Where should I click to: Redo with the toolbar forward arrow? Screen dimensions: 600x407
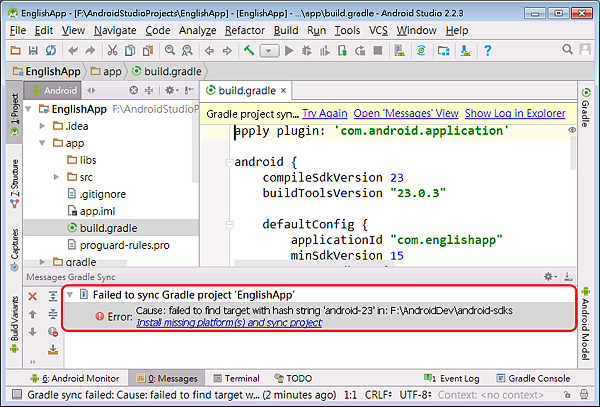[x=90, y=50]
